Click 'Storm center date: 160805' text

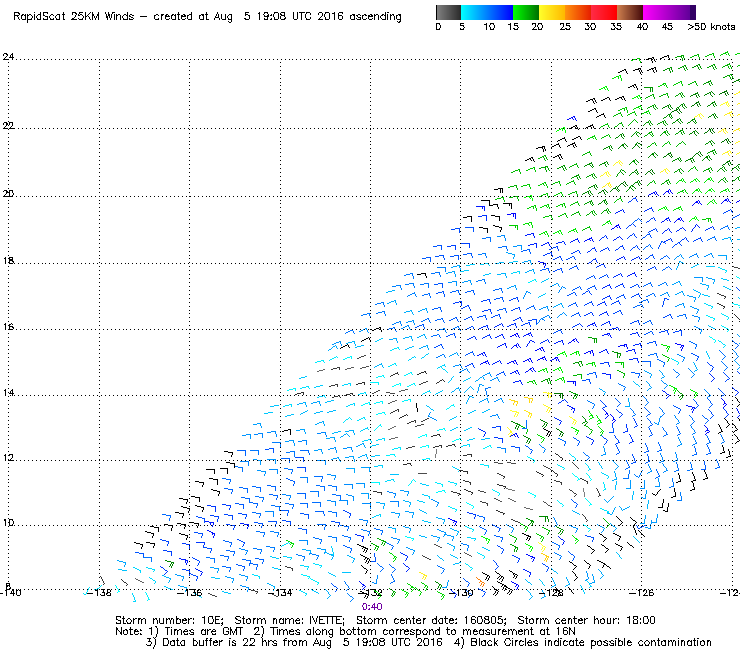coord(431,620)
